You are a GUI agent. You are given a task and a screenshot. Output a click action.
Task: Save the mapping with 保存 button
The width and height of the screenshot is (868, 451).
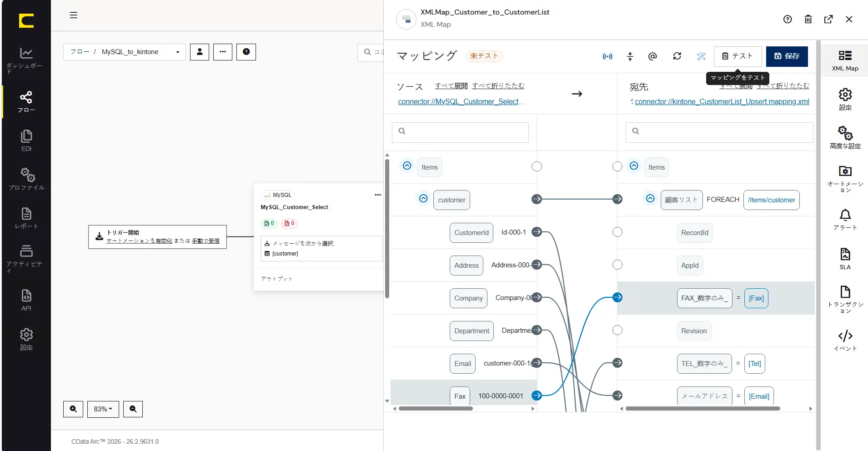pyautogui.click(x=787, y=56)
